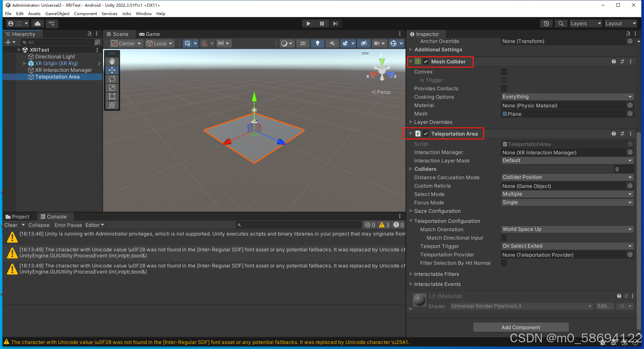Select the Rotate tool
This screenshot has height=349, width=644.
tap(112, 79)
